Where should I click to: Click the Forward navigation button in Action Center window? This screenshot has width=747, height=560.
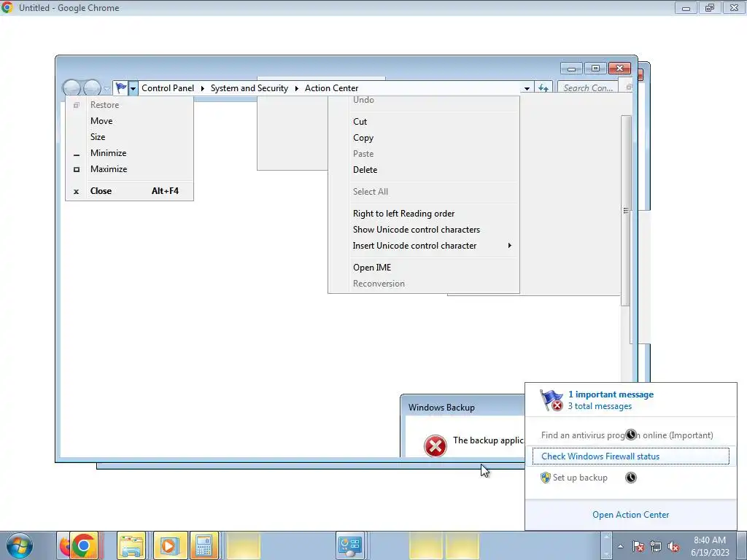pos(92,87)
